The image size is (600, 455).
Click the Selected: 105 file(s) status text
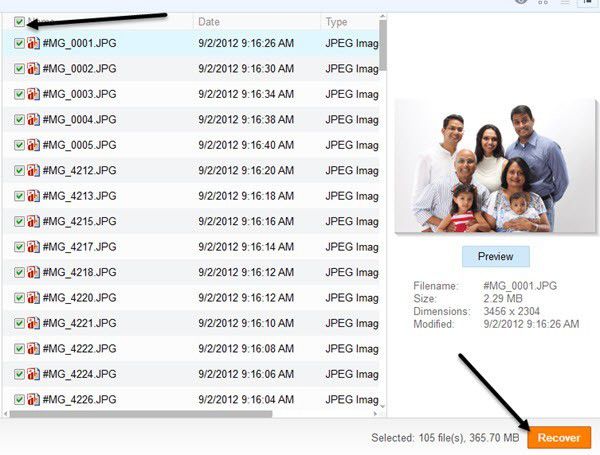(x=445, y=437)
